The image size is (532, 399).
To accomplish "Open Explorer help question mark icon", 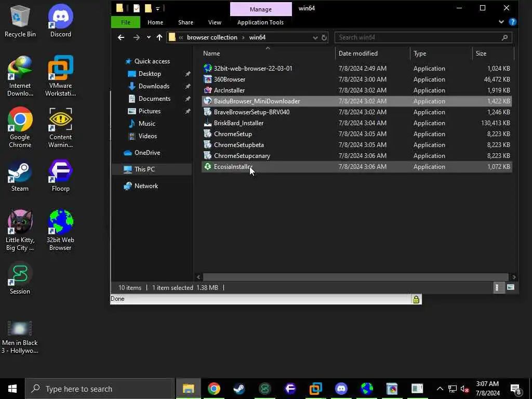I will [513, 22].
